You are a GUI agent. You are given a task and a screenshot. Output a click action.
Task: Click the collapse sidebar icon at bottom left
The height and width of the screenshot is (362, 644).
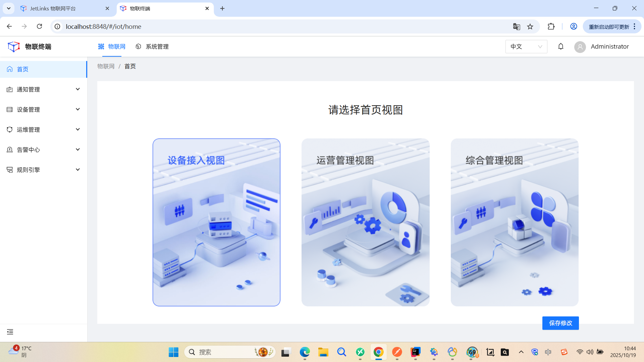[x=10, y=331]
